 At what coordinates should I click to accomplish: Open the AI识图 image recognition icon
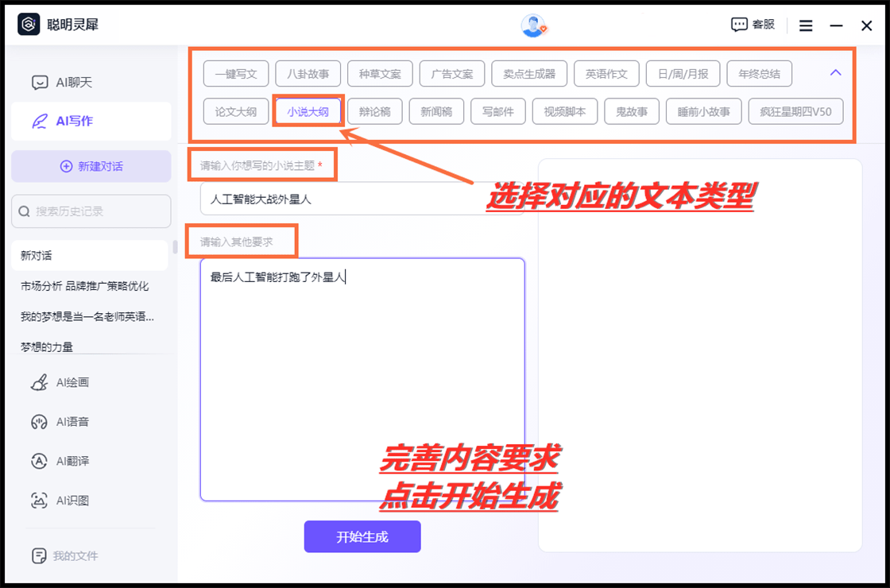39,501
